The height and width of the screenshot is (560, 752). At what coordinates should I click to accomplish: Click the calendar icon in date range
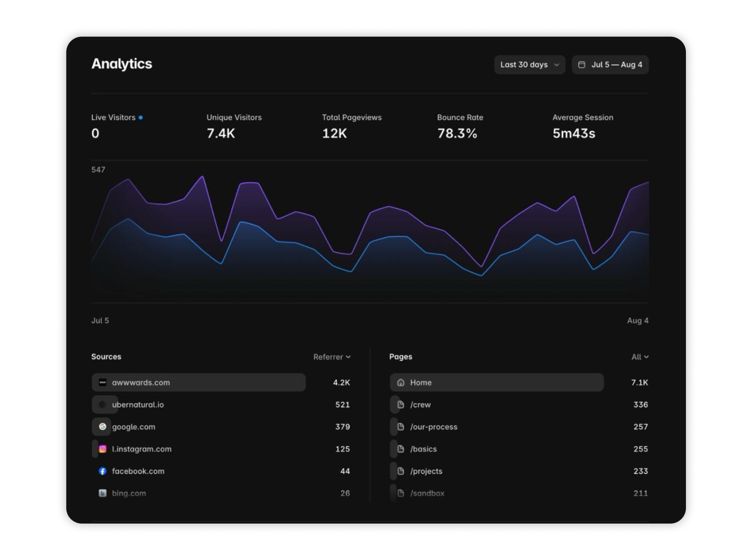pyautogui.click(x=581, y=65)
